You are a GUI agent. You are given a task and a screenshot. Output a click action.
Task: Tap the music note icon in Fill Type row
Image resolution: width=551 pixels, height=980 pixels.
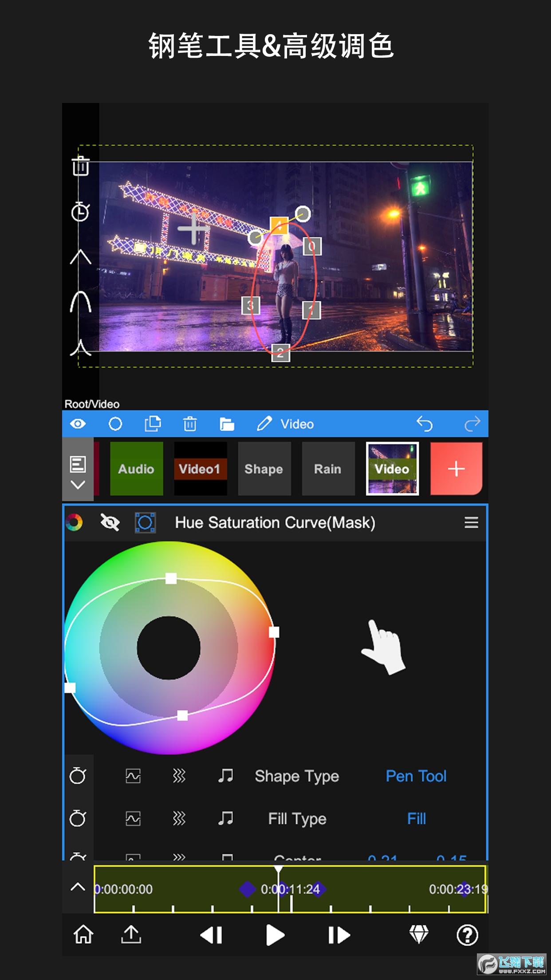click(225, 818)
